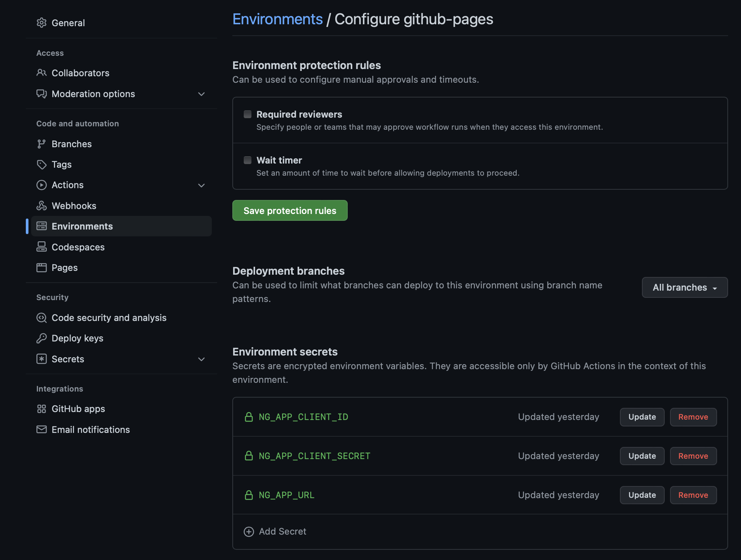Click the Codespaces icon in sidebar

[x=41, y=247]
